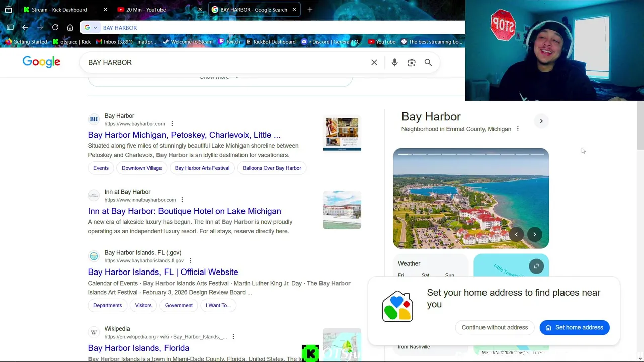The width and height of the screenshot is (644, 362).
Task: Open options for Wikipedia result
Action: point(233,337)
